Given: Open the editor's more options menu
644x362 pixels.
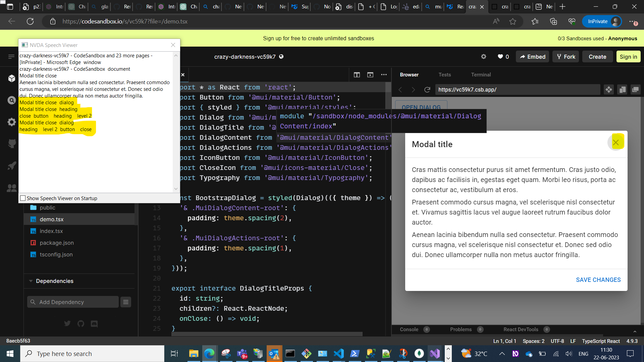Looking at the screenshot, I should tap(384, 74).
